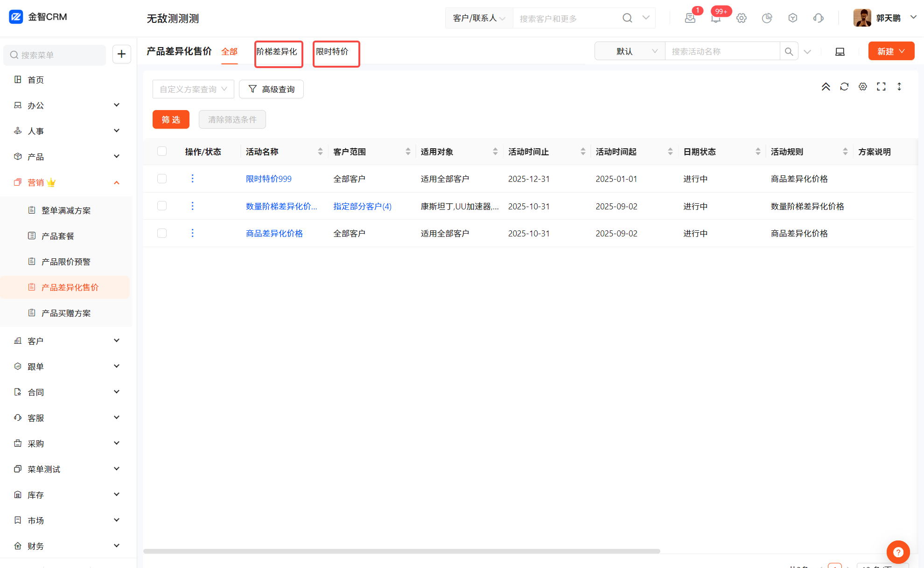Open the 指定部分客户(4) link
Viewport: 924px width, 568px height.
point(362,206)
